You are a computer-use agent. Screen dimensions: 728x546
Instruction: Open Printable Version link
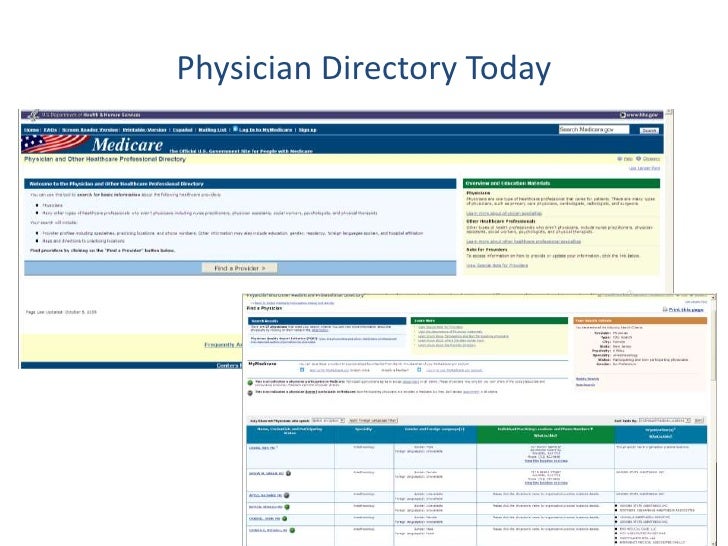point(144,130)
